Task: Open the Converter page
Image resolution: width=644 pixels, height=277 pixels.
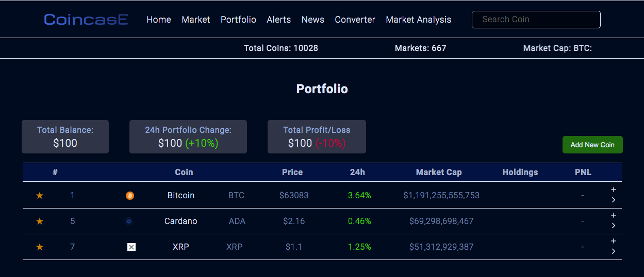Action: coord(355,20)
